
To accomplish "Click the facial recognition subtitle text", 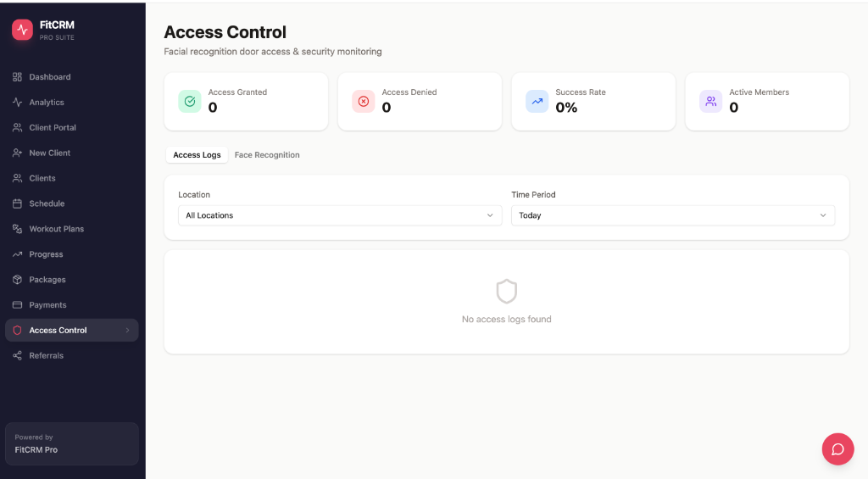I will [x=273, y=52].
